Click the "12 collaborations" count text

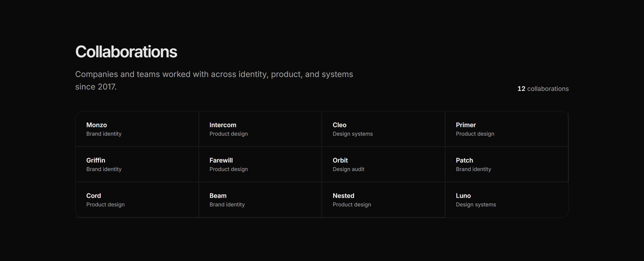point(543,89)
